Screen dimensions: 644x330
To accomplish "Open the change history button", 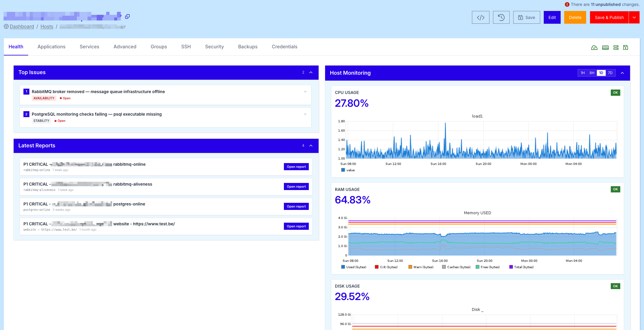I will click(x=501, y=17).
